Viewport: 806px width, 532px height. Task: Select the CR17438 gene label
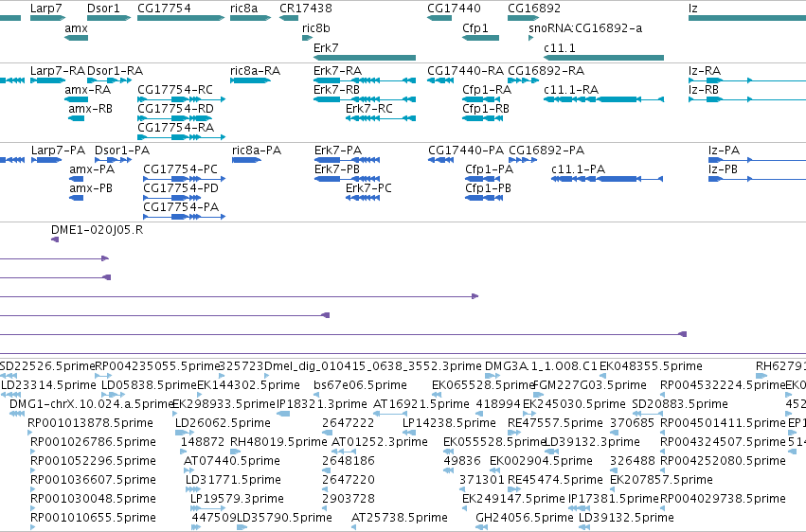(x=306, y=9)
